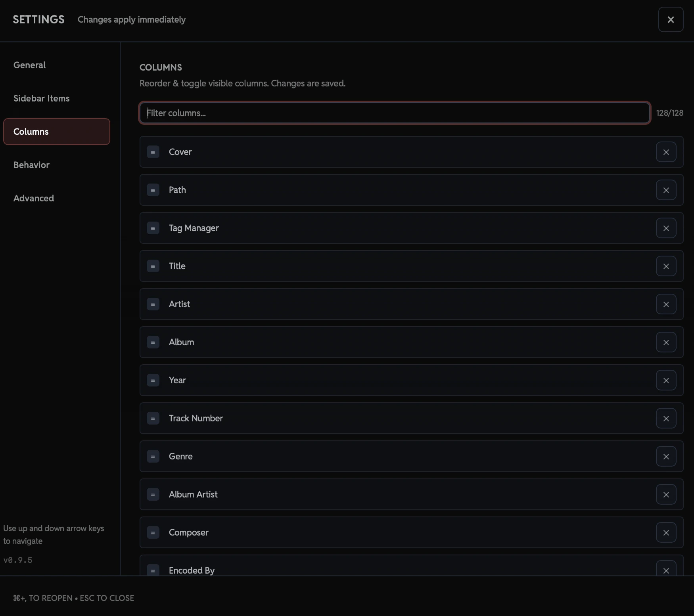Open the Behavior settings section
This screenshot has height=616, width=694.
(31, 165)
